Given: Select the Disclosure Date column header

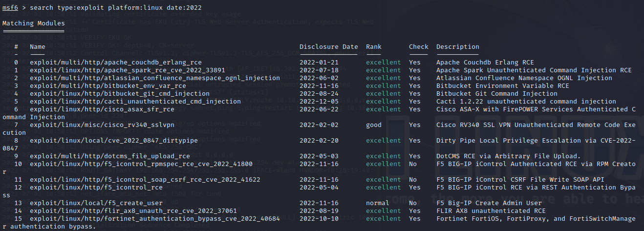Looking at the screenshot, I should (x=329, y=47).
